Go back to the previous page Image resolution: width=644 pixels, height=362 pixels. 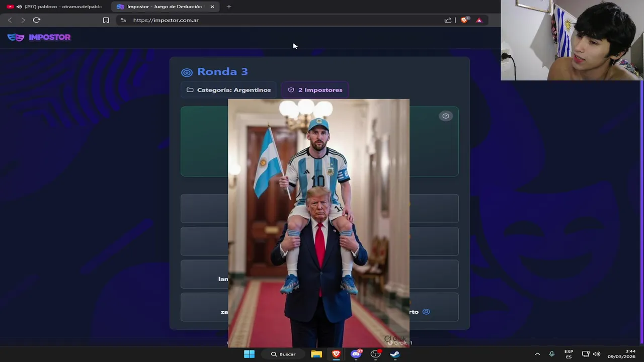click(10, 20)
